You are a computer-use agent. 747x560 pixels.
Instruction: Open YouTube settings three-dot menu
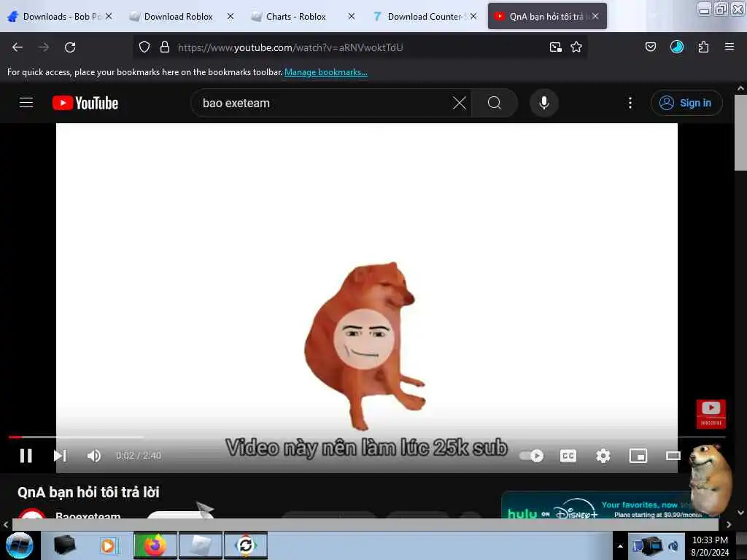630,103
